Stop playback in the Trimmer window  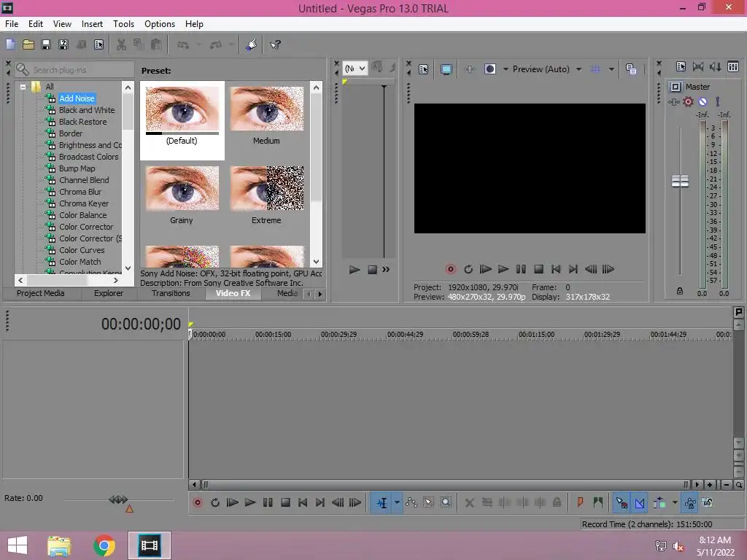click(373, 270)
